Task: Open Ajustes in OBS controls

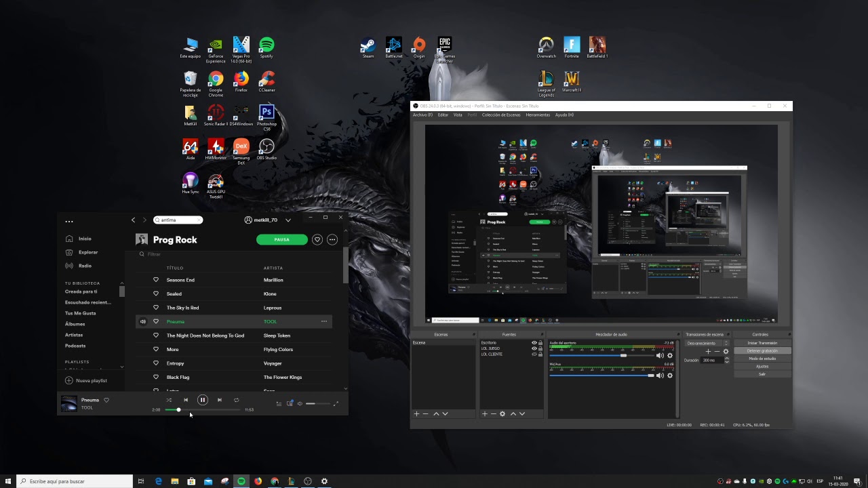Action: coord(762,367)
